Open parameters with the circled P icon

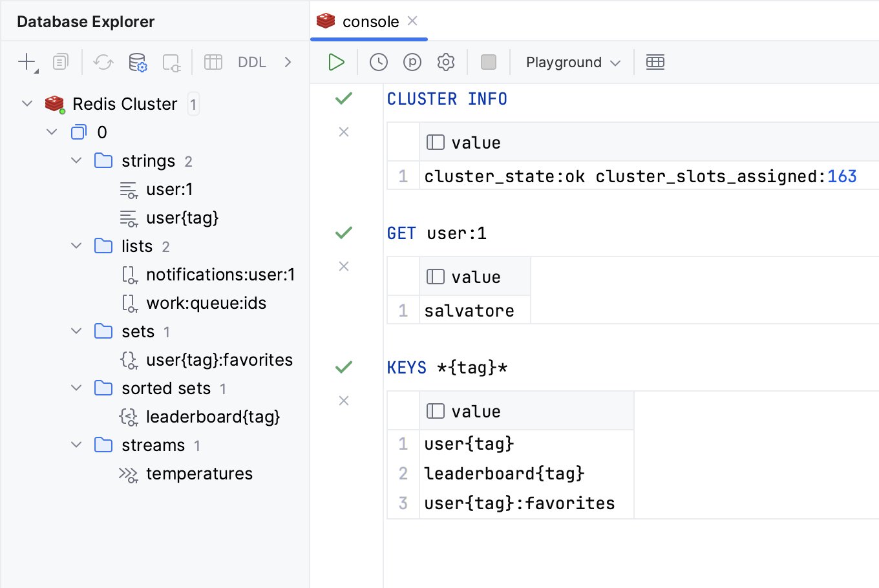tap(412, 62)
